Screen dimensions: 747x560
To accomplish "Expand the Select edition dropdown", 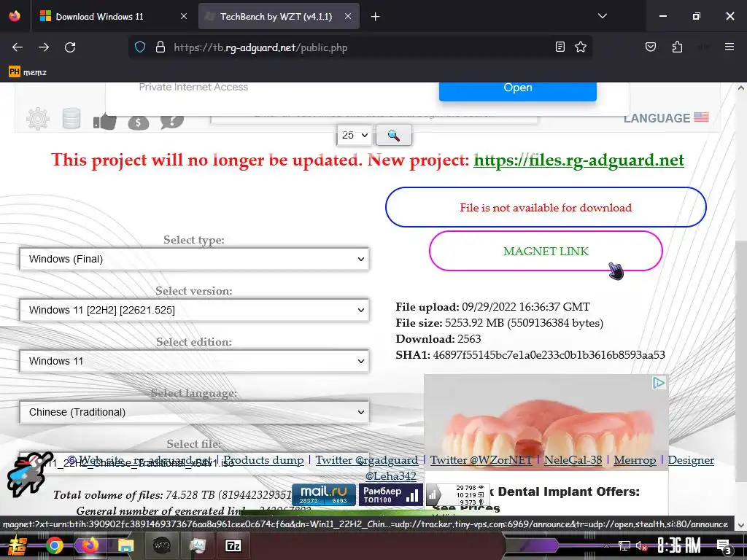I will [x=194, y=361].
